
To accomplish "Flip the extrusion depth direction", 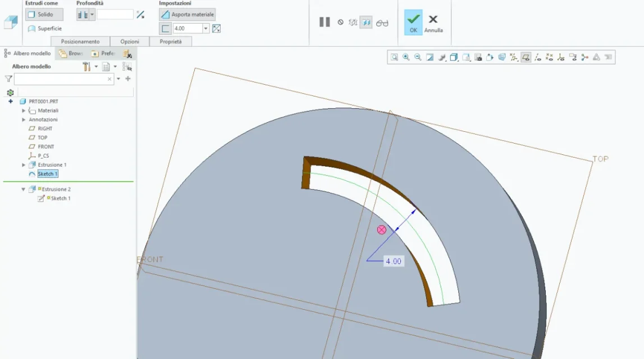I will (140, 15).
